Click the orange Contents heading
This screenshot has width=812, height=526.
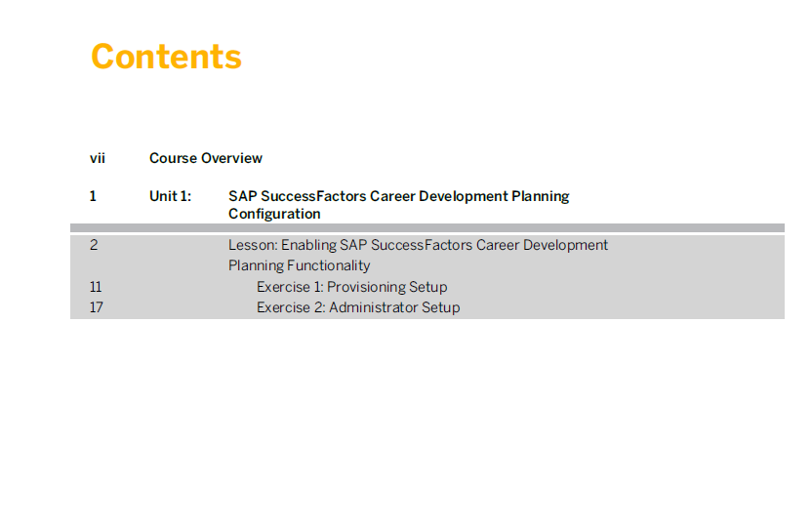coord(166,57)
